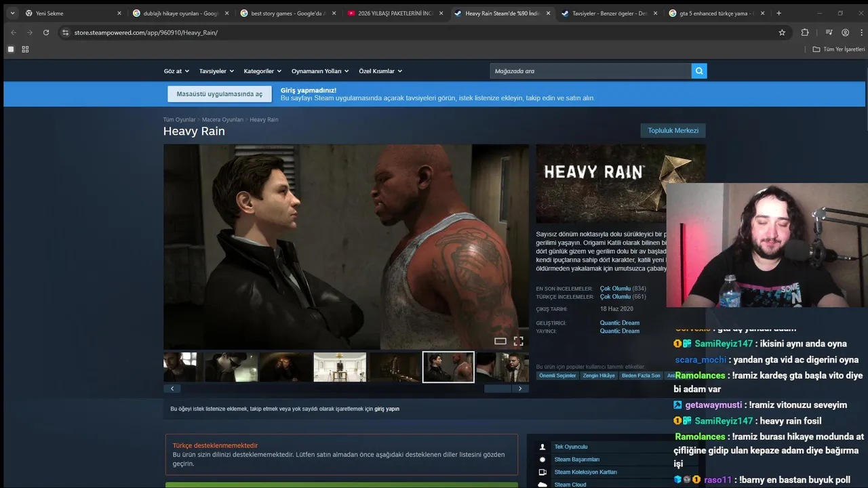Select the 'Zengin Hikâye' tag
Viewport: 868px width, 488px height.
tap(599, 375)
